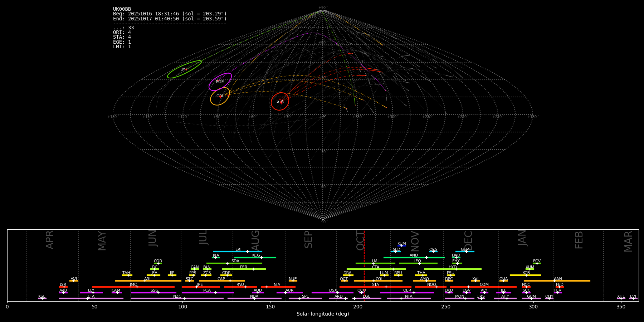Click the AAN orange shower bar
Viewport: 644px width, 322px height.
[x=557, y=281]
